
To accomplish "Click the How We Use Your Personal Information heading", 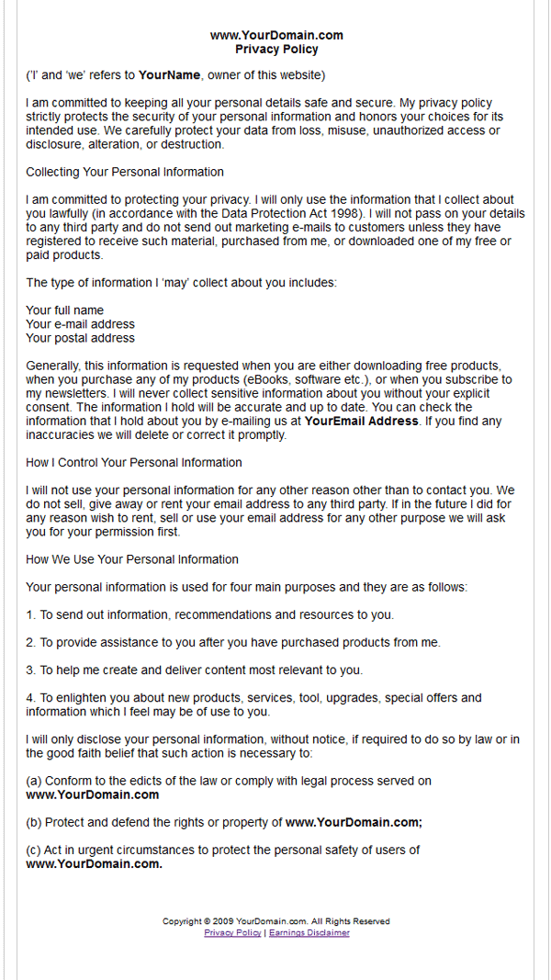I will [132, 559].
